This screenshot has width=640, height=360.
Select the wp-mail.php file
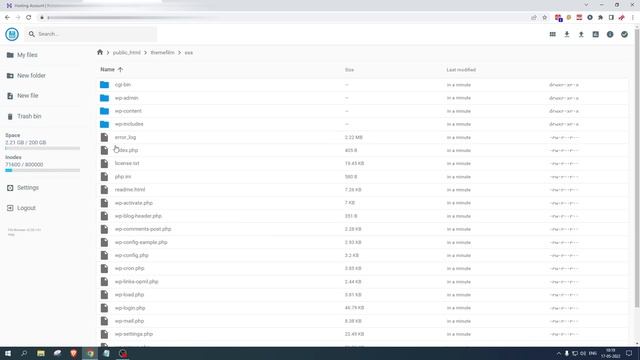(362, 321)
